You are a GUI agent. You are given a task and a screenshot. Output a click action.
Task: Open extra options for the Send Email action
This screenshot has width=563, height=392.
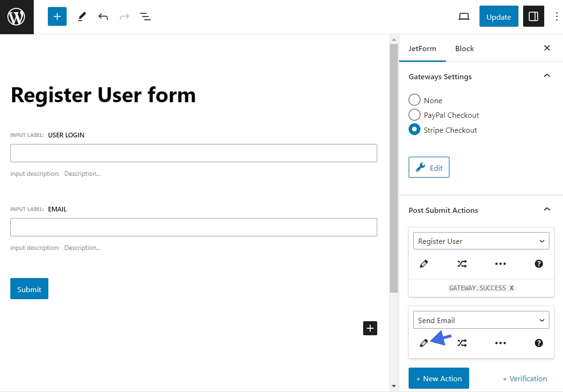[500, 343]
